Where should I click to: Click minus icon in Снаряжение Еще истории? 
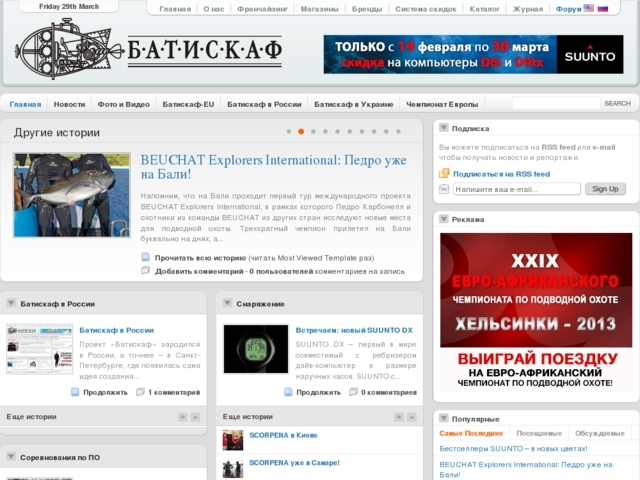[x=412, y=417]
